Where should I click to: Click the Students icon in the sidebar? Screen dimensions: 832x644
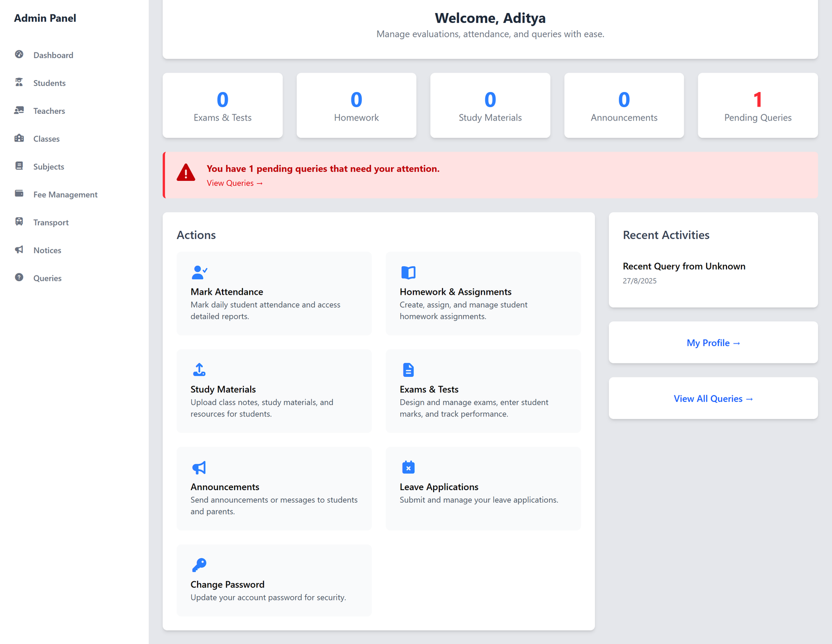(x=19, y=83)
